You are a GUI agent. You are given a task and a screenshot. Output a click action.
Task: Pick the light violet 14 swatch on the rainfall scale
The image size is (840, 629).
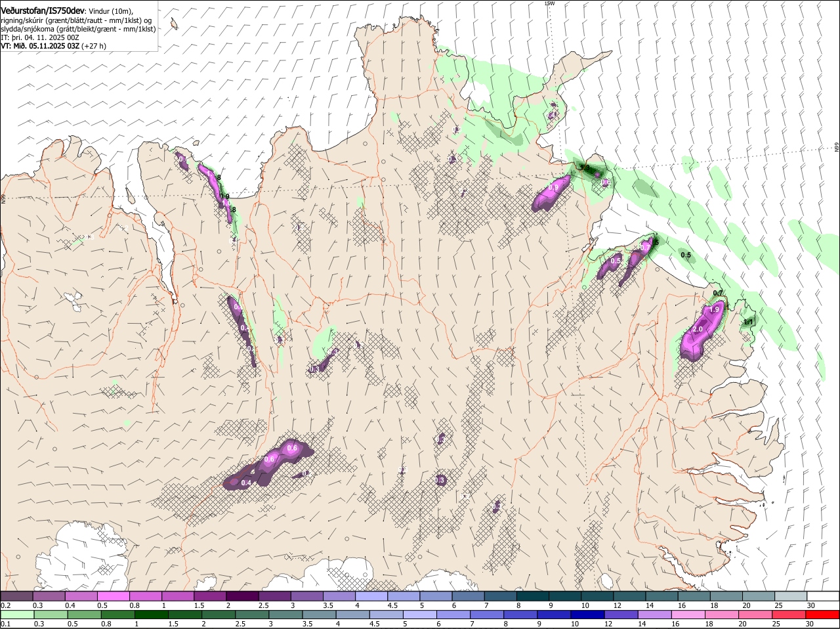pos(654,615)
